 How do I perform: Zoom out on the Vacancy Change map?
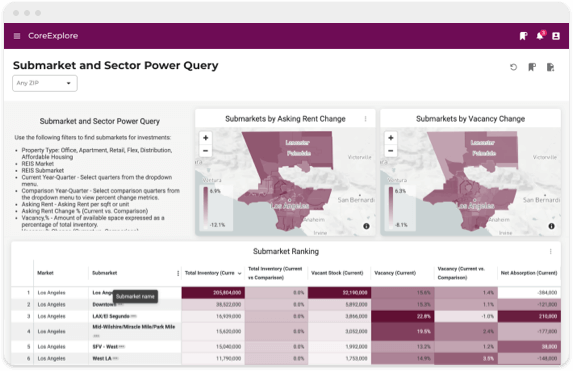tap(391, 150)
